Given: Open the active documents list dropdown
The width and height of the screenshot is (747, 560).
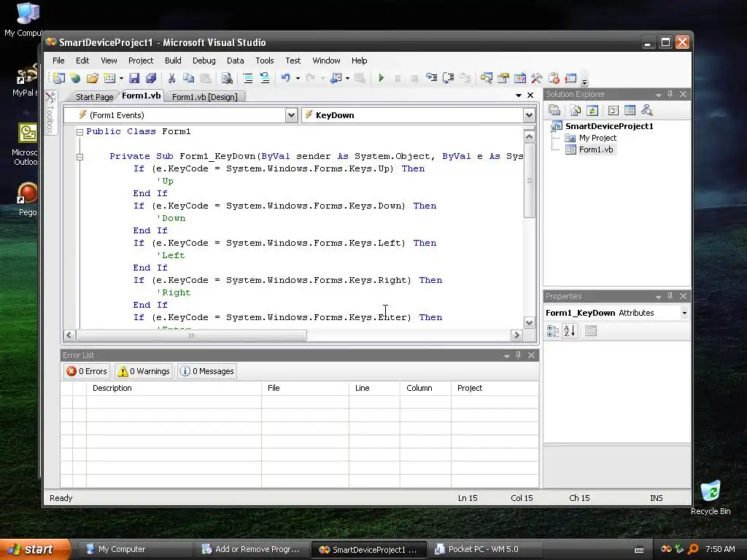Looking at the screenshot, I should tap(519, 96).
